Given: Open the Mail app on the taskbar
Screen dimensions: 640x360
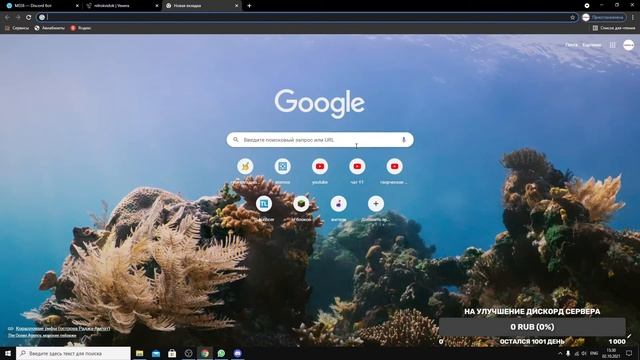Looking at the screenshot, I should click(x=156, y=353).
